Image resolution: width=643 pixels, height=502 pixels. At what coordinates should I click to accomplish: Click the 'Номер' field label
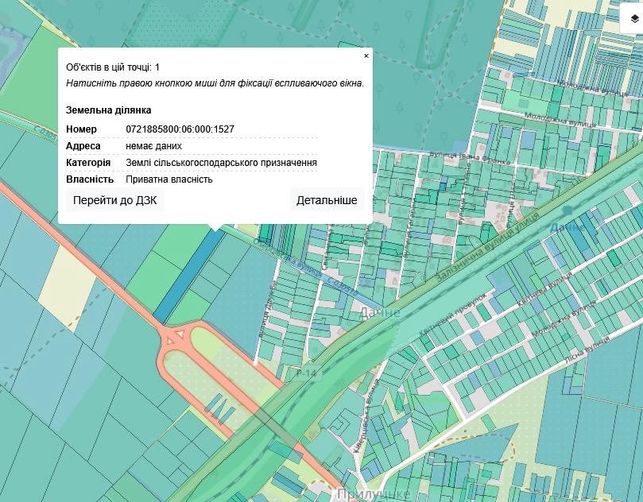(81, 129)
